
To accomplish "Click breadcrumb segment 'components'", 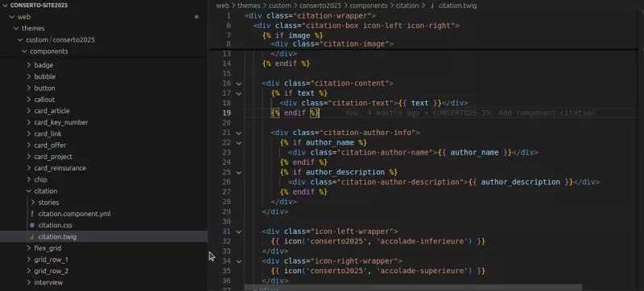I will coord(369,6).
